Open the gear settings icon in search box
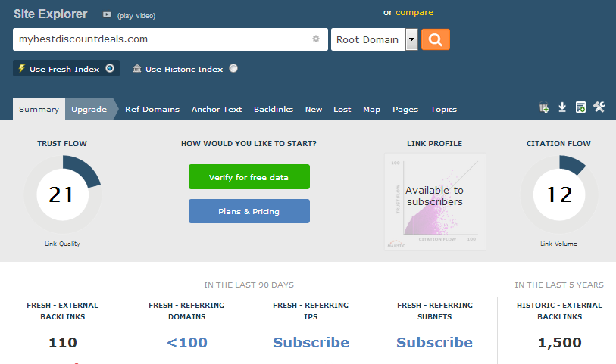 click(316, 39)
